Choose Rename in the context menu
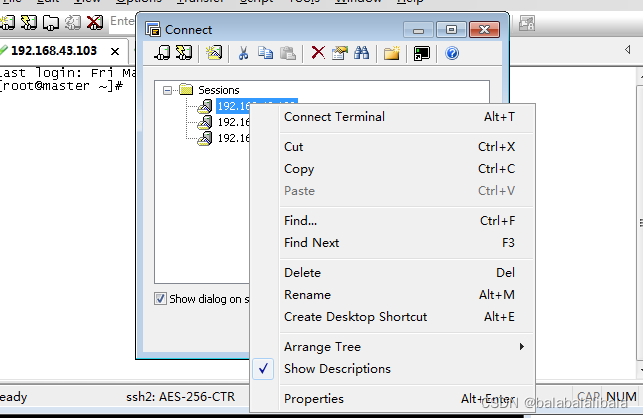Viewport: 643px width, 418px height. (x=392, y=295)
